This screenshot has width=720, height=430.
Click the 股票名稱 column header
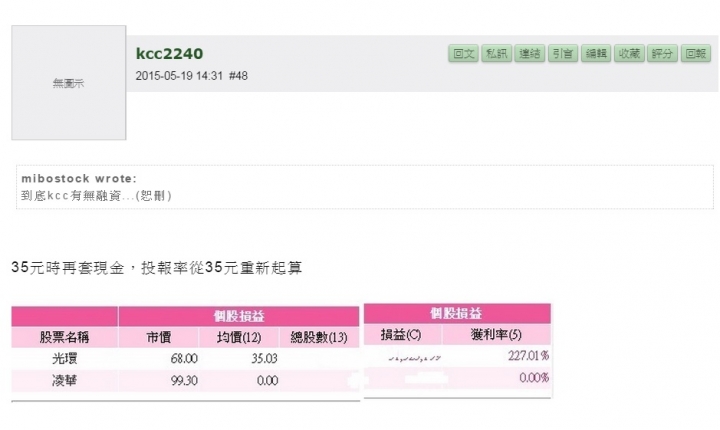tap(64, 337)
